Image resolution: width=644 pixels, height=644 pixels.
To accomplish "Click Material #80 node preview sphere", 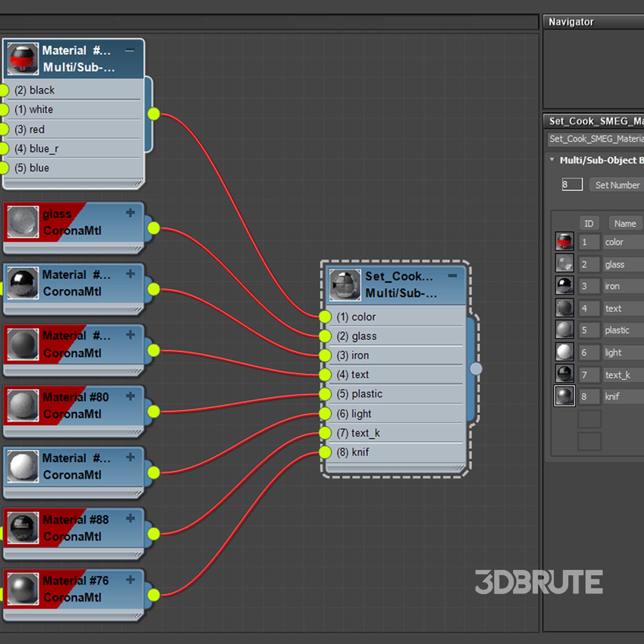I will pos(23,406).
